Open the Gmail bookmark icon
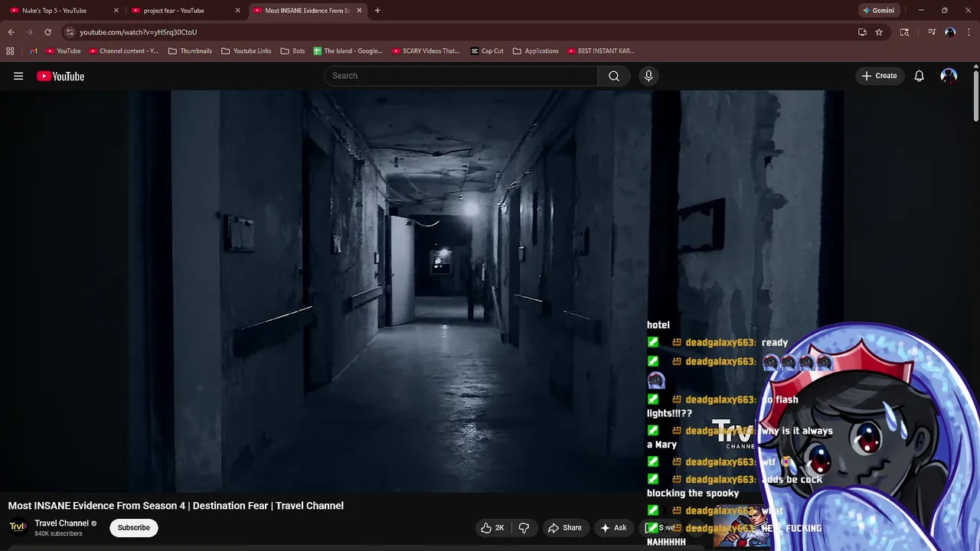The image size is (980, 551). tap(34, 51)
